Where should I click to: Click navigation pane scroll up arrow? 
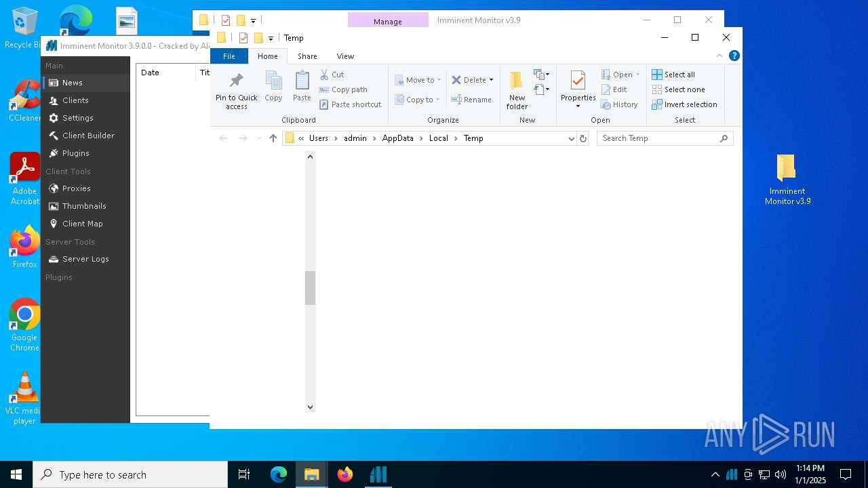pos(310,157)
